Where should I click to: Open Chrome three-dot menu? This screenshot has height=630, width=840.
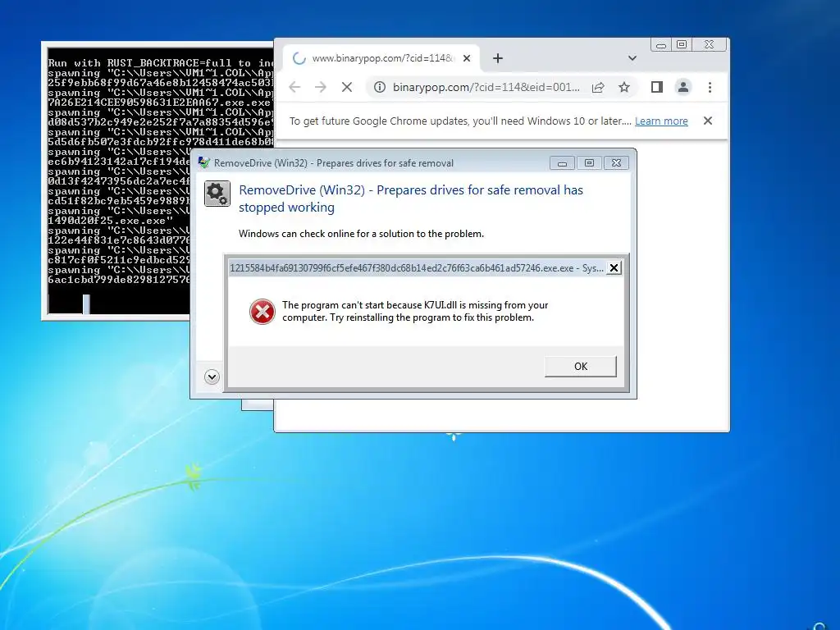710,87
